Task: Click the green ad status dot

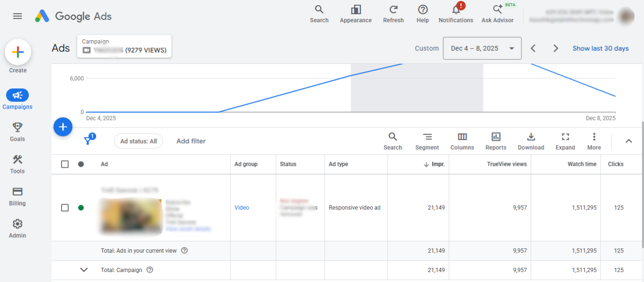Action: click(81, 207)
